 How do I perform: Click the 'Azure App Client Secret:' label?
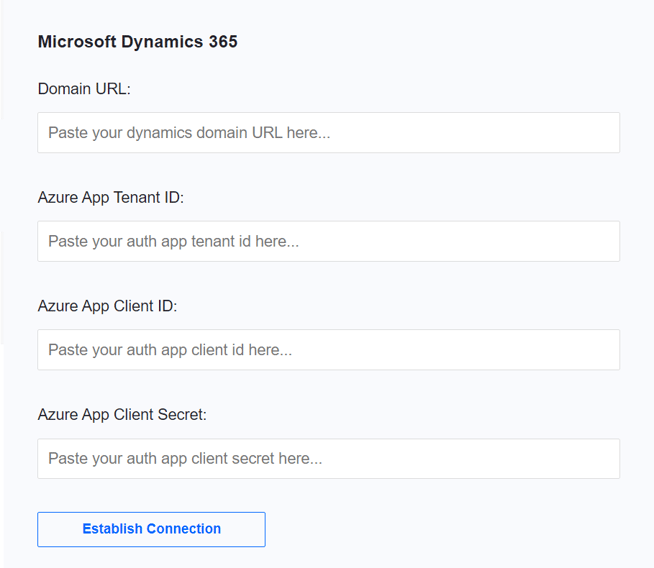coord(122,414)
